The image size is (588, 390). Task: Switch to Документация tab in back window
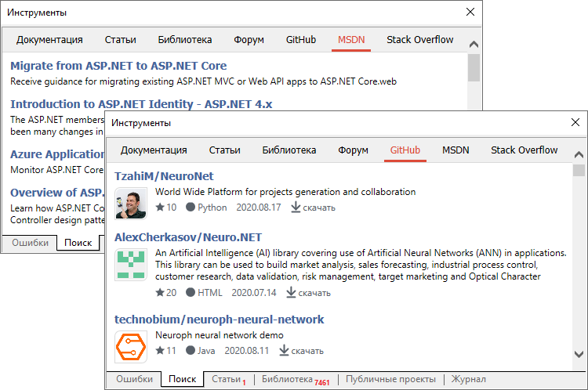pyautogui.click(x=49, y=39)
